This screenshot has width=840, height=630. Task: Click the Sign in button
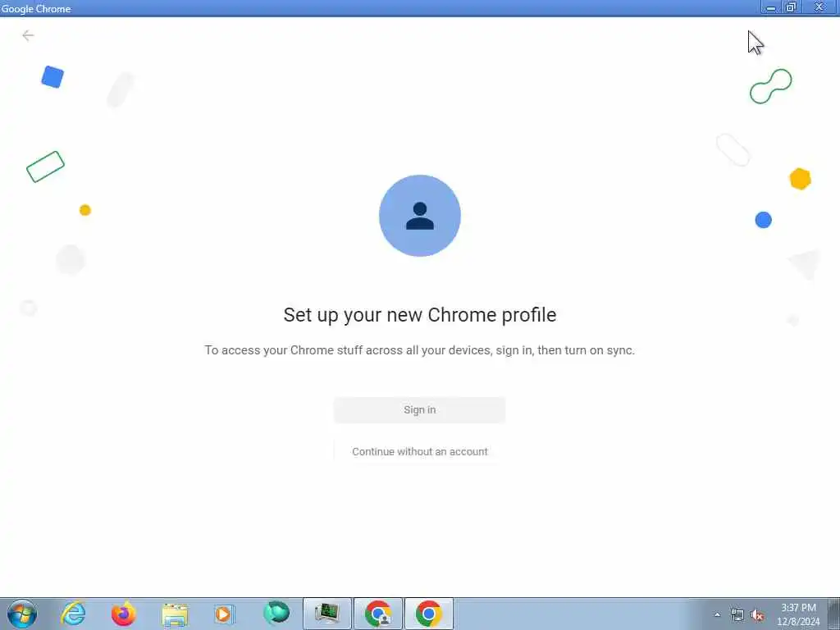[419, 410]
